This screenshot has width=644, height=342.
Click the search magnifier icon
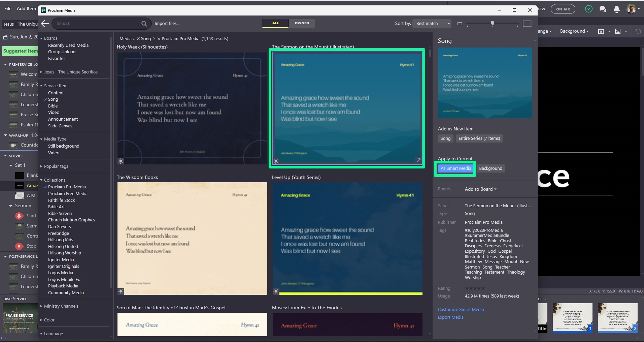[x=144, y=24]
